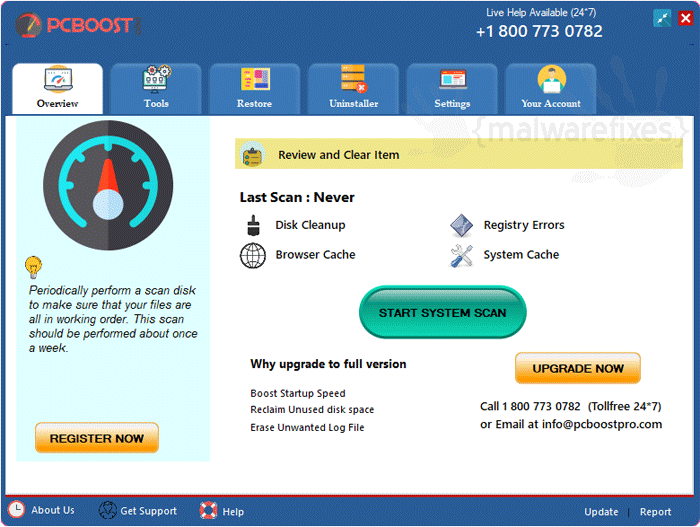Click the Reclaim Unused disk space text
The height and width of the screenshot is (527, 700).
click(x=312, y=410)
